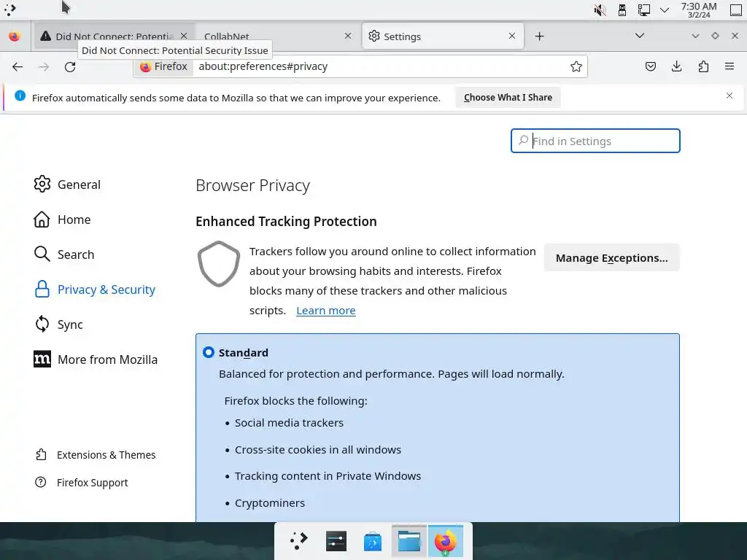Open the muted audio volume tray icon
747x560 pixels.
click(x=600, y=10)
